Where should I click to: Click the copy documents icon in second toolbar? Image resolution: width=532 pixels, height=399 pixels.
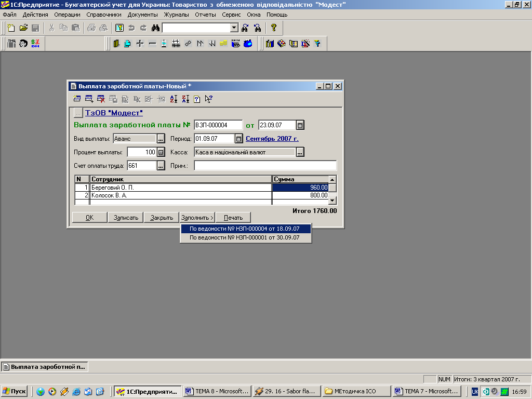coord(128,44)
